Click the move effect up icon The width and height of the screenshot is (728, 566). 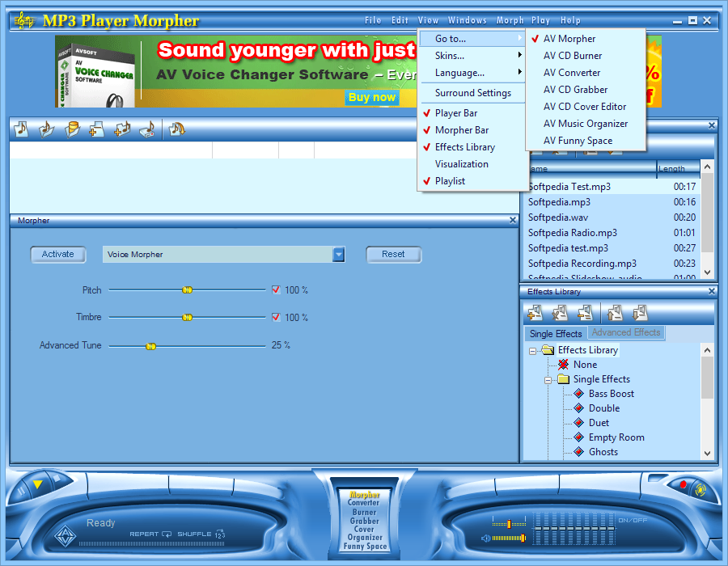point(615,313)
